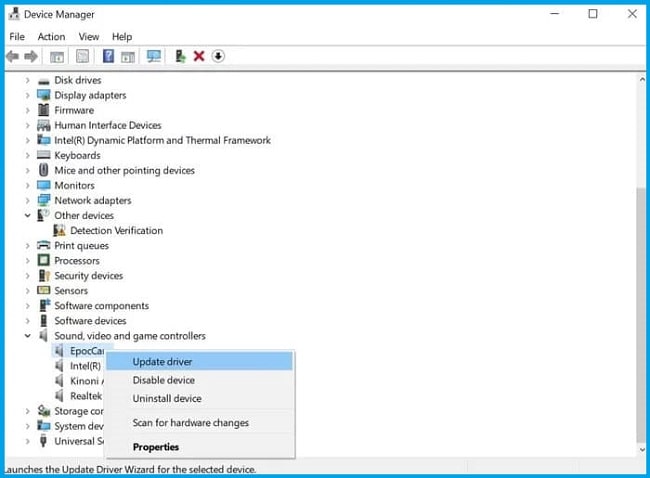650x478 pixels.
Task: Click the Security devices icon
Action: 44,276
